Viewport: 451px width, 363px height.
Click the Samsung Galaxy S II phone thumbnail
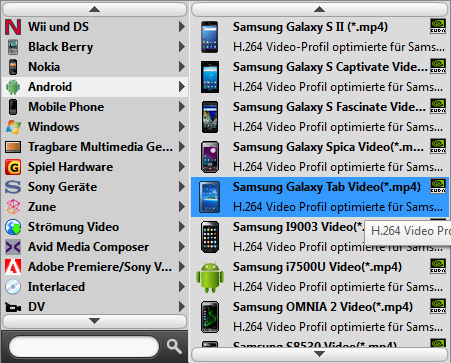210,37
